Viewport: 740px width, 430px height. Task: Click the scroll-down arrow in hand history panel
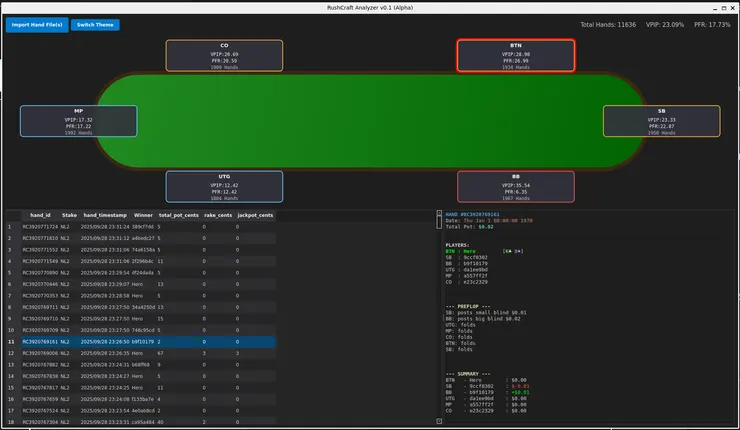click(438, 422)
